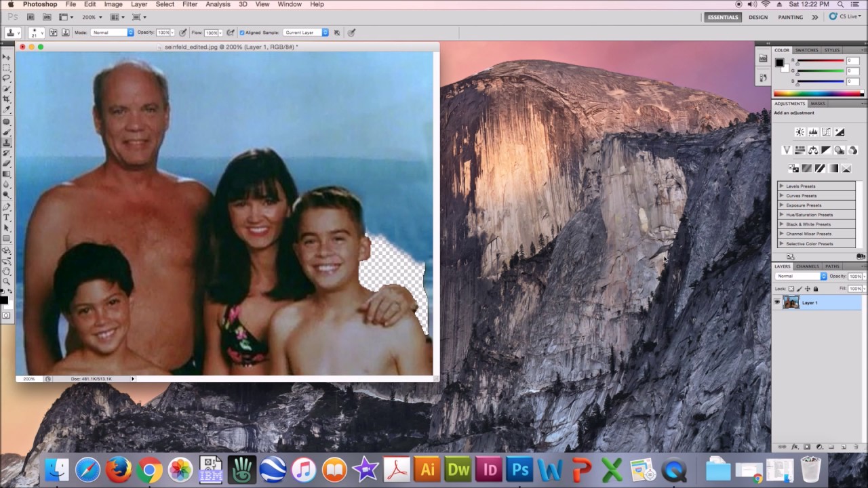Select the Eyedropper tool

click(7, 109)
